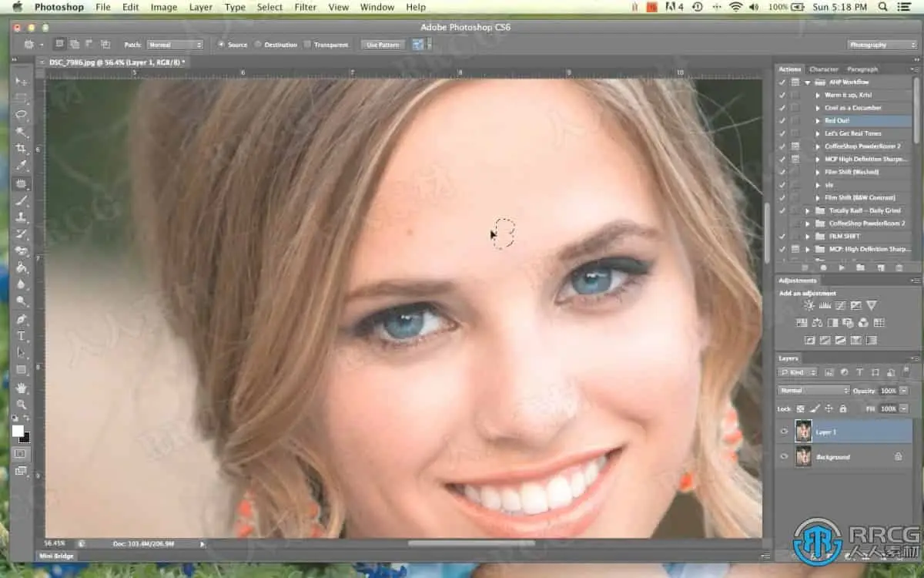Viewport: 924px width, 578px height.
Task: Switch to the Character tab
Action: [824, 69]
